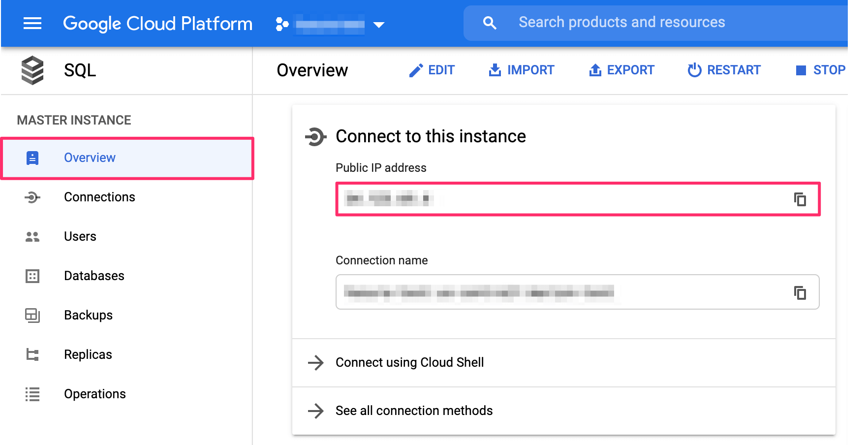This screenshot has height=445, width=868.
Task: Click the SQL product logo icon
Action: 32,70
